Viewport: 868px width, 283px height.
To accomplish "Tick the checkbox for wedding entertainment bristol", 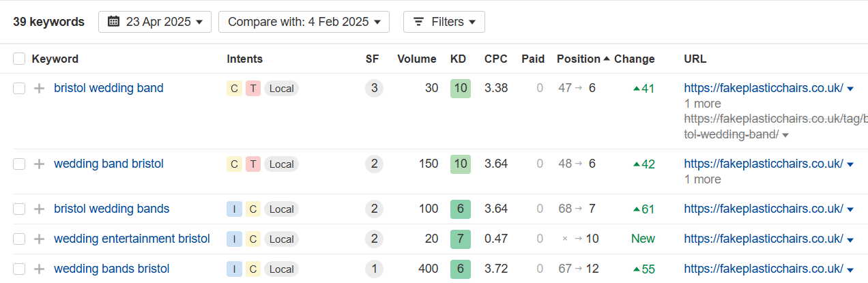I will 19,239.
